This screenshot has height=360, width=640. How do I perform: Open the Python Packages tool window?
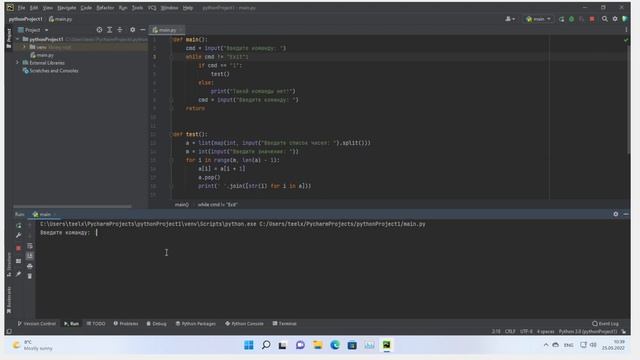[196, 324]
